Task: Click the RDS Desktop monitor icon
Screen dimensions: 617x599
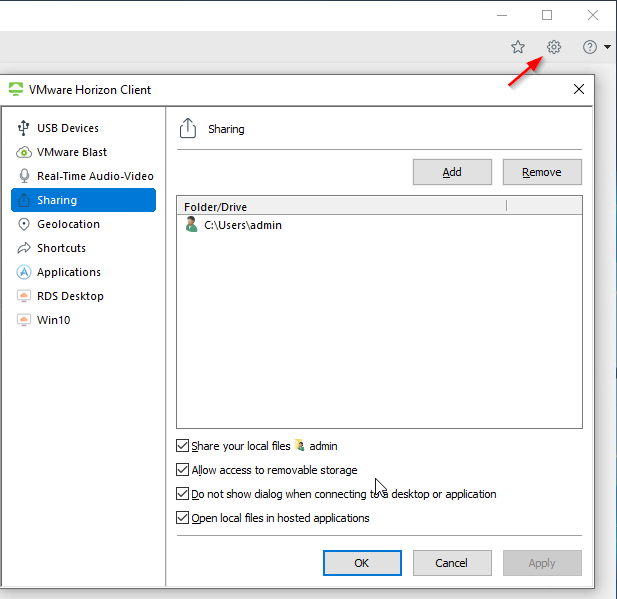Action: pyautogui.click(x=24, y=296)
